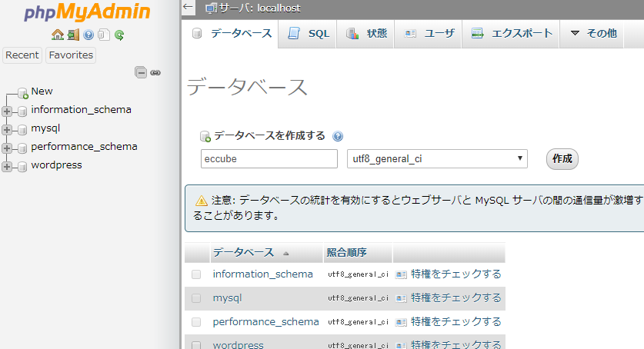Open the phpMyAdmin documentation help icon
The height and width of the screenshot is (349, 644).
pyautogui.click(x=88, y=35)
